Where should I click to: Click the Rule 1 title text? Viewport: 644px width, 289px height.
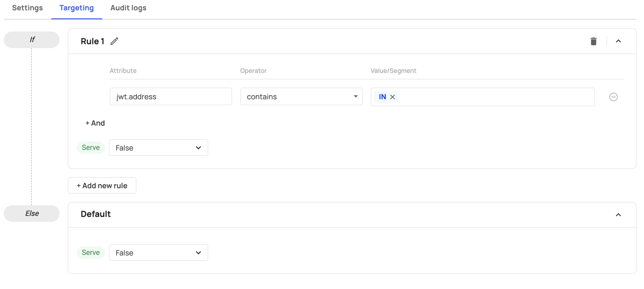point(92,41)
